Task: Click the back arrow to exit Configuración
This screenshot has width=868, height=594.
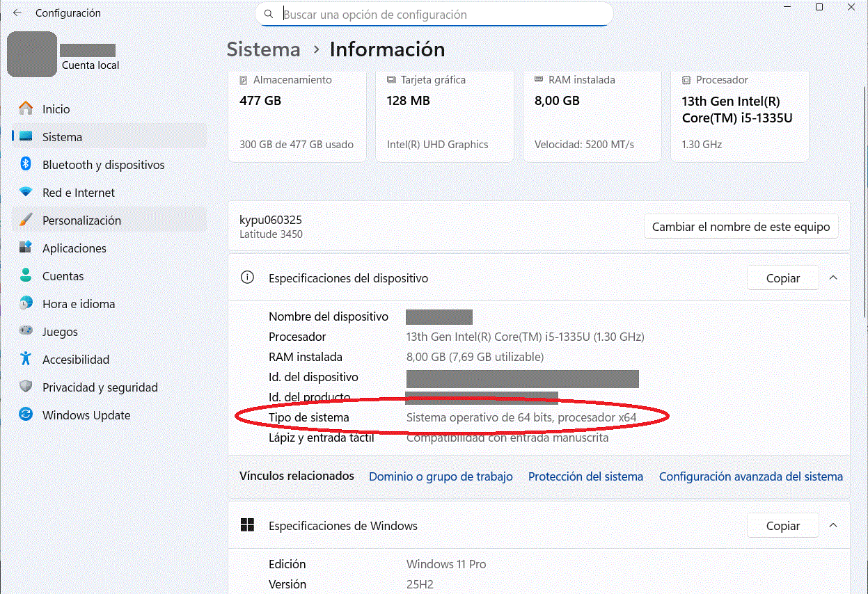Action: pyautogui.click(x=16, y=12)
